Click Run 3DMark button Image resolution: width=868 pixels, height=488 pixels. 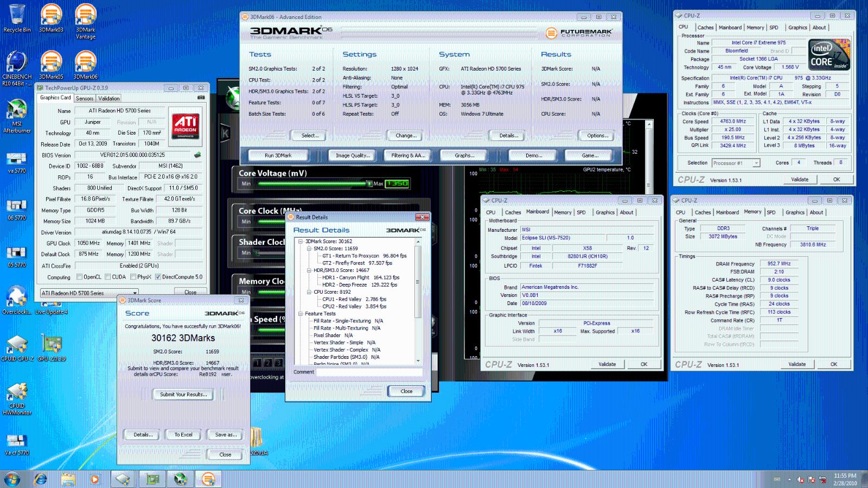tap(278, 155)
